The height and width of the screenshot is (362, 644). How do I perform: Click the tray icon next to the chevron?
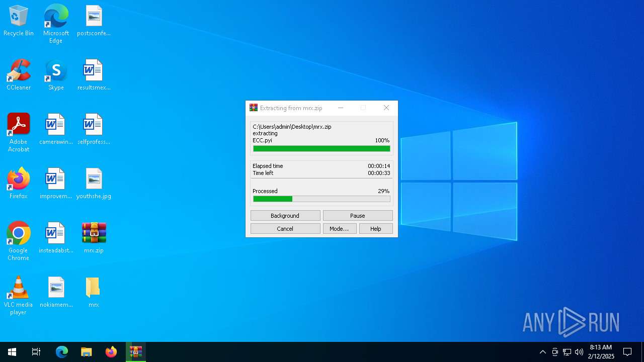555,352
